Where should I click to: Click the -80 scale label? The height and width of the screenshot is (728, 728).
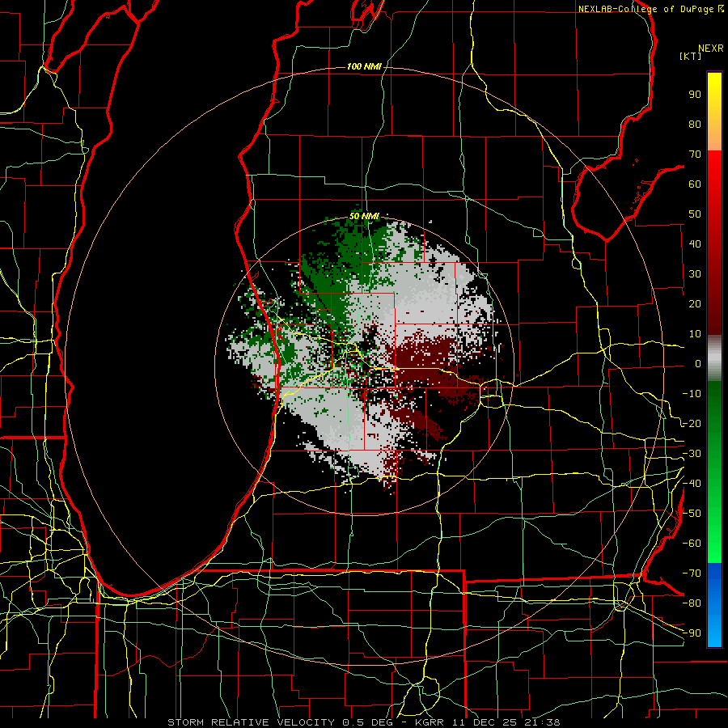click(x=692, y=603)
